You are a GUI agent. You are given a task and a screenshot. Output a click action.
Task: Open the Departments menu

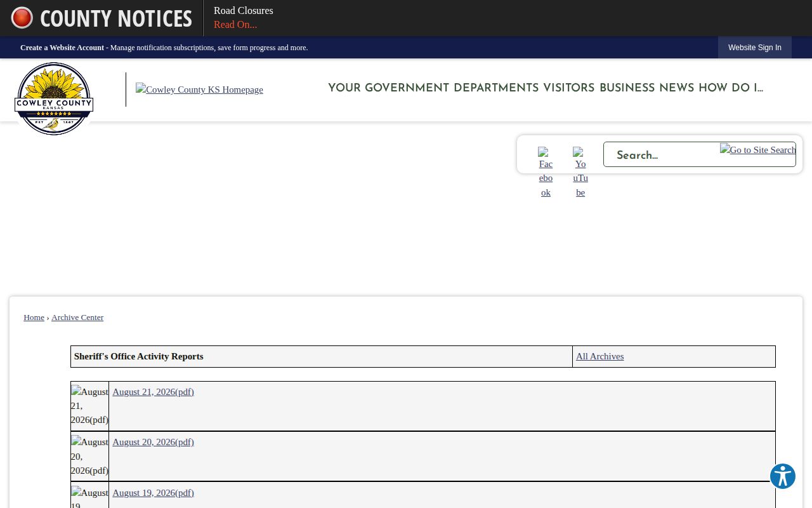pyautogui.click(x=496, y=88)
